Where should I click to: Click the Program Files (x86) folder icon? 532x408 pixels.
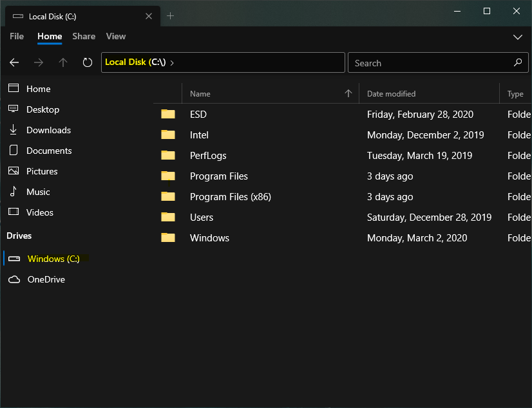(x=168, y=196)
